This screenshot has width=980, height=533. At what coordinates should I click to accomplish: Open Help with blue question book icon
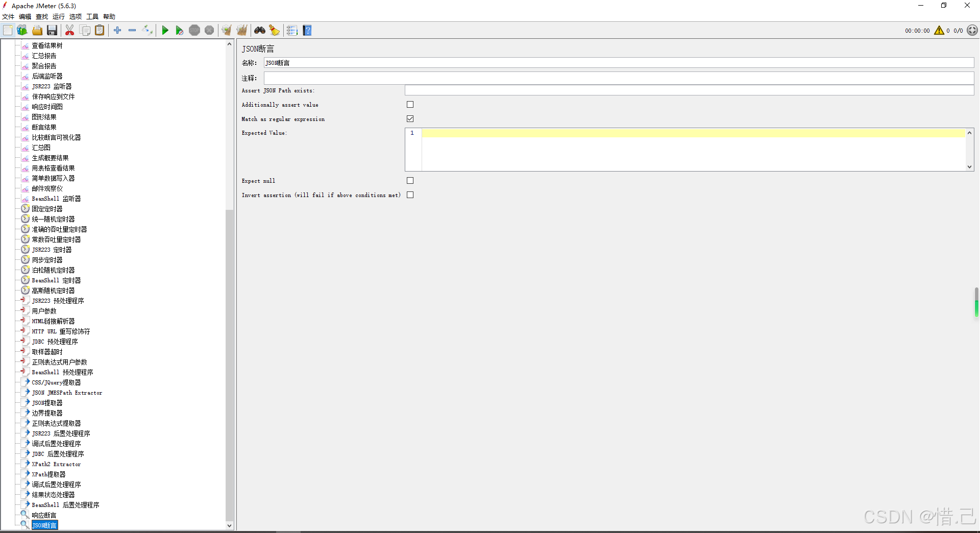tap(307, 31)
